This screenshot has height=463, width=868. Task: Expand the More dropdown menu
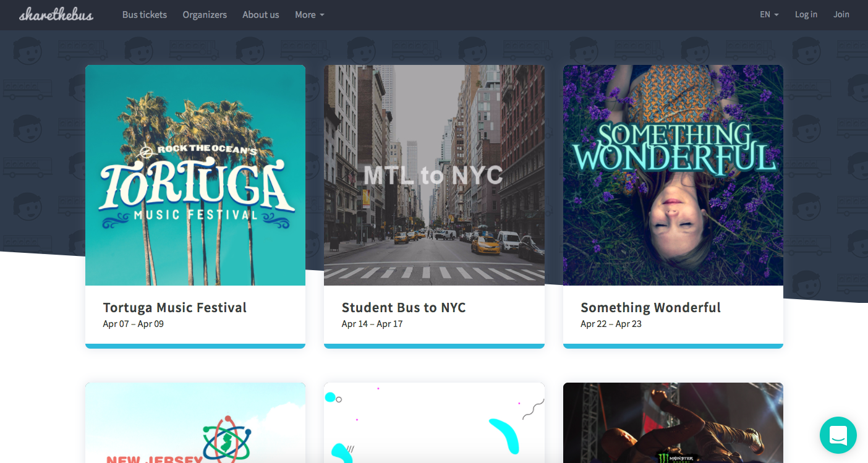click(x=310, y=14)
